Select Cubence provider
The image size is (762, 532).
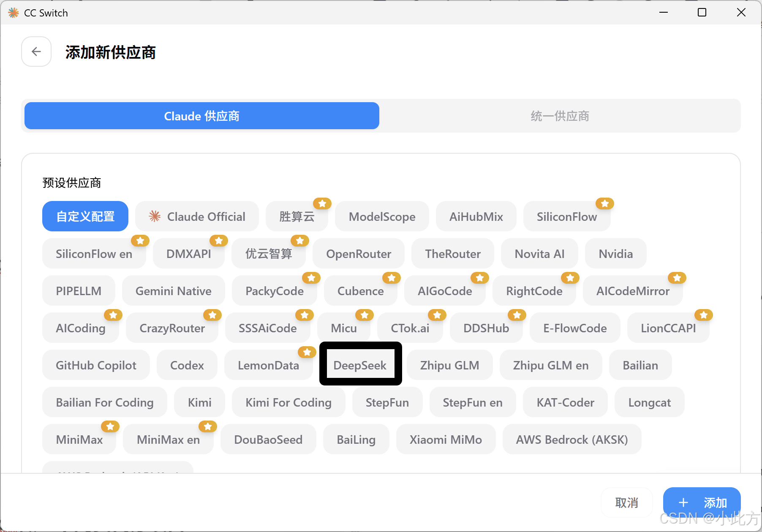[x=361, y=290]
